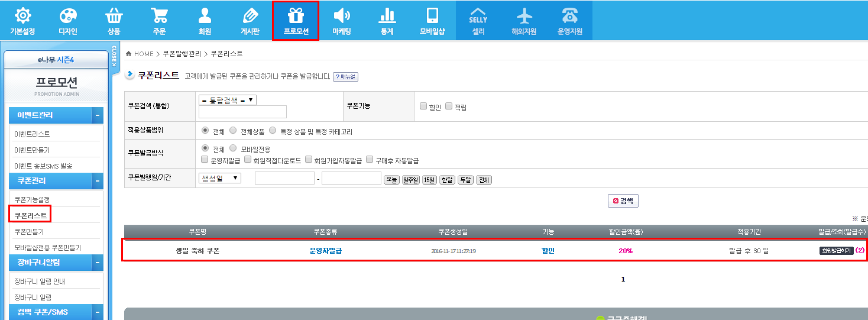Click the coupon start date input field
The width and height of the screenshot is (868, 320).
[284, 178]
